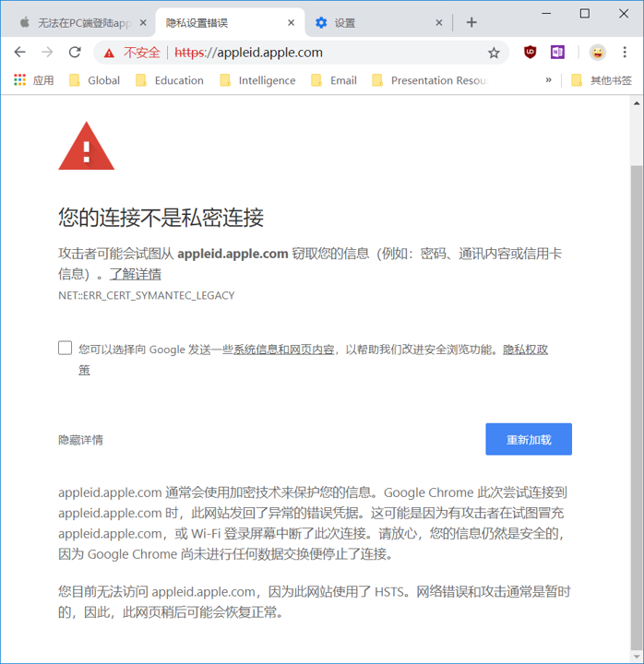
Task: Expand hidden bookmarks with the chevron
Action: point(549,80)
